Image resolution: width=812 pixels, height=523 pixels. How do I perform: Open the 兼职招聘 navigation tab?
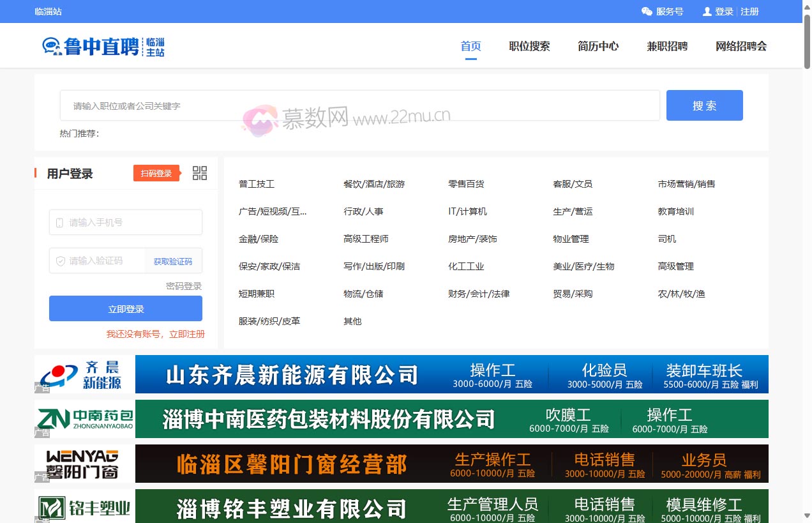point(666,46)
